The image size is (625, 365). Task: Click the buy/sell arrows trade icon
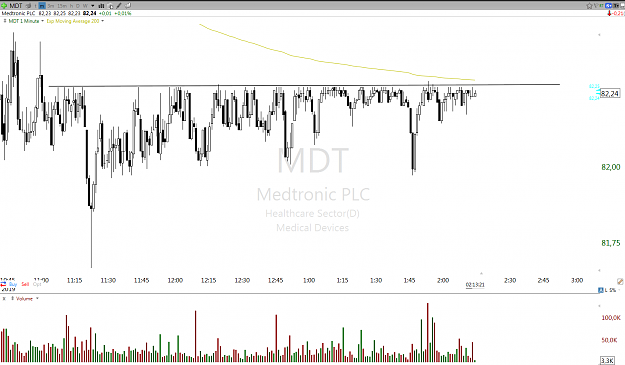click(3, 284)
